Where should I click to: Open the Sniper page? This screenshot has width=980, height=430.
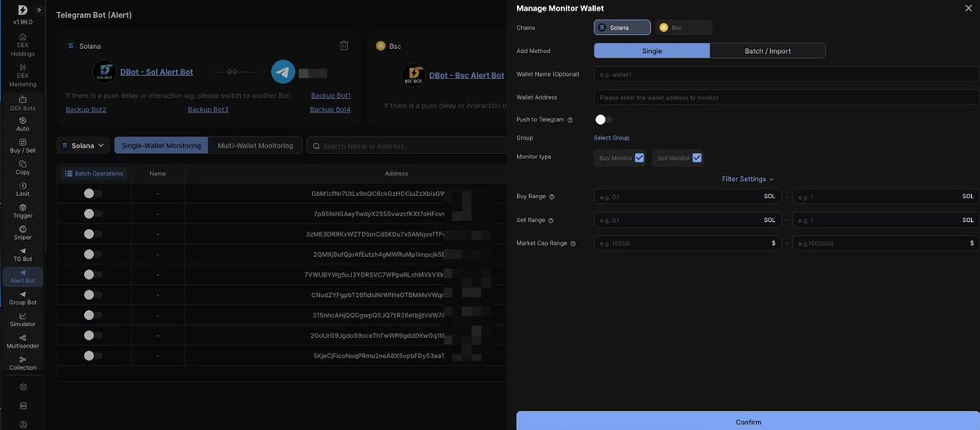click(x=23, y=233)
